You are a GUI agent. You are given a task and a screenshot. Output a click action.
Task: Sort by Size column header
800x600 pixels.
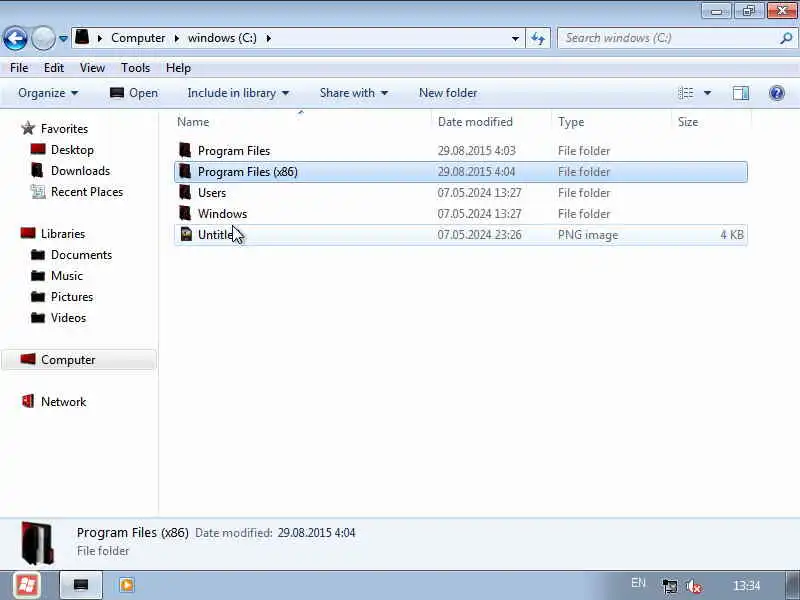687,122
